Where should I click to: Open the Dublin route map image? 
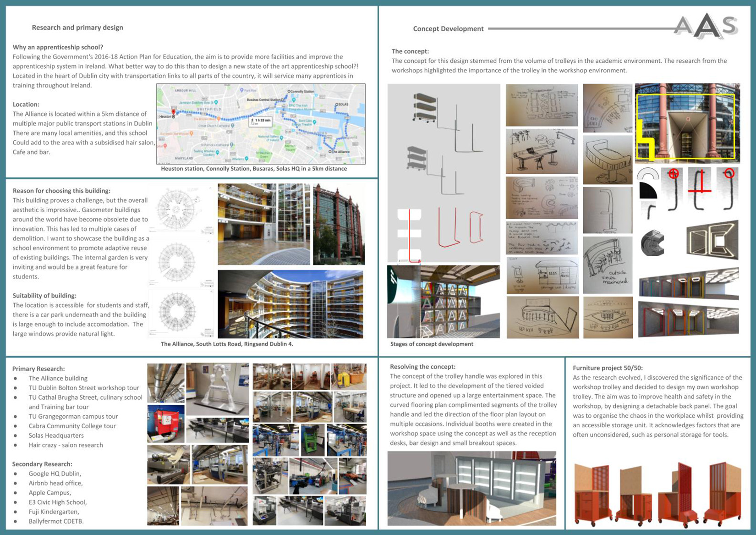261,124
